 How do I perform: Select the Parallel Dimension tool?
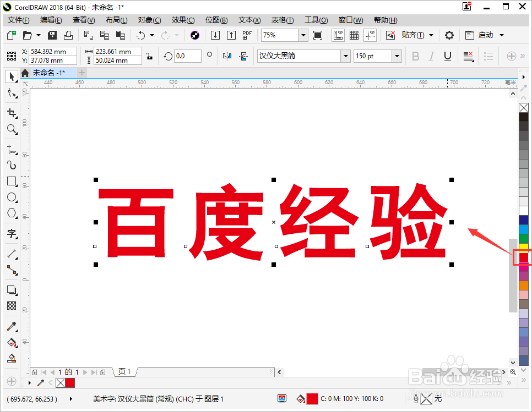(12, 254)
